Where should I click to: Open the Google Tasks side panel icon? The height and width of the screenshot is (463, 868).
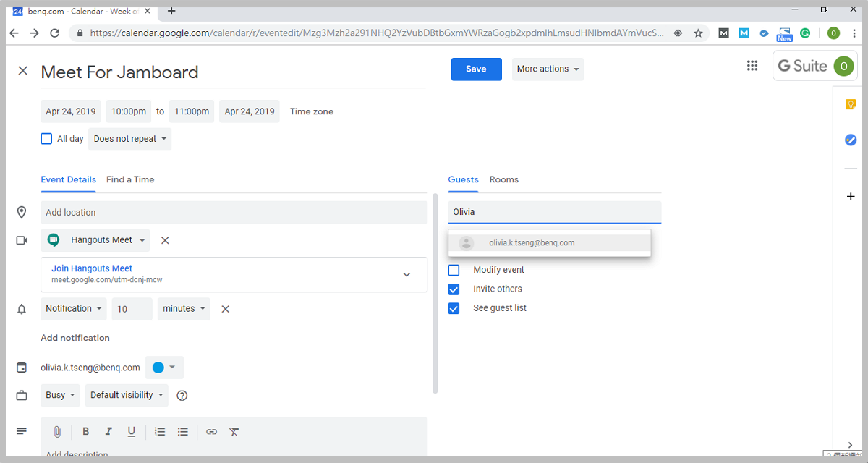(851, 140)
